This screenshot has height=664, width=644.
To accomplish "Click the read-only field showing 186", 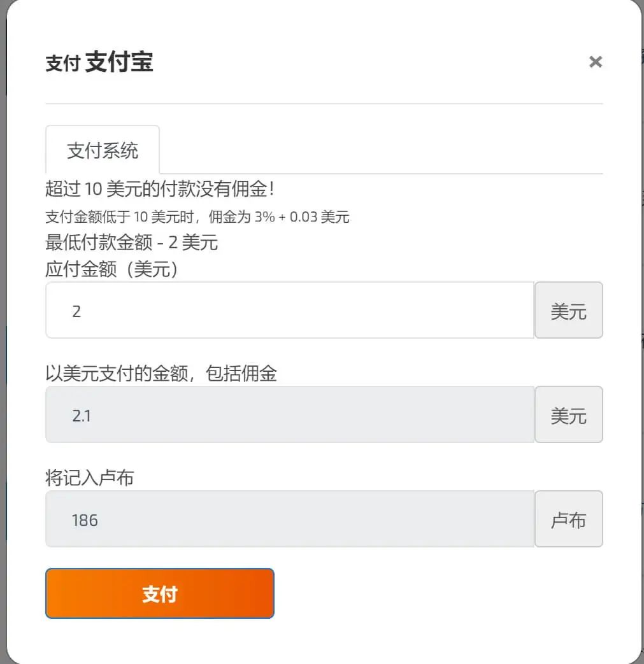I will (289, 519).
